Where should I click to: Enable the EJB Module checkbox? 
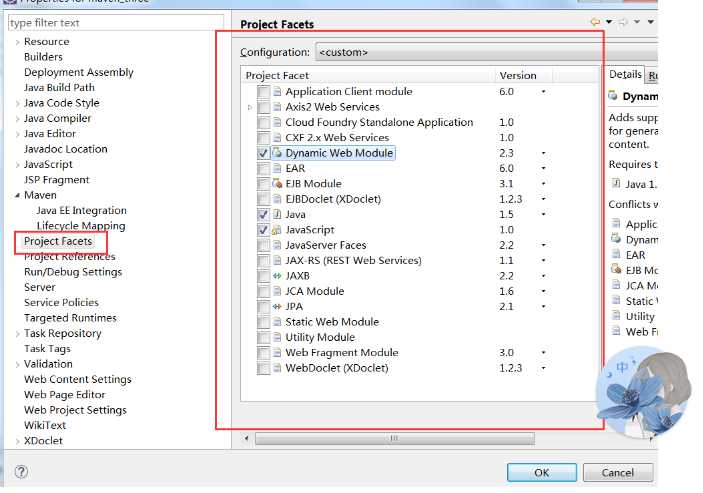[x=263, y=184]
